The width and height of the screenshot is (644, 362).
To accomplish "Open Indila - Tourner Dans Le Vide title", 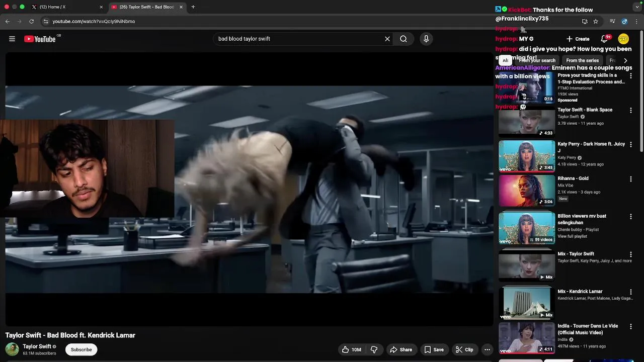I will tap(588, 329).
